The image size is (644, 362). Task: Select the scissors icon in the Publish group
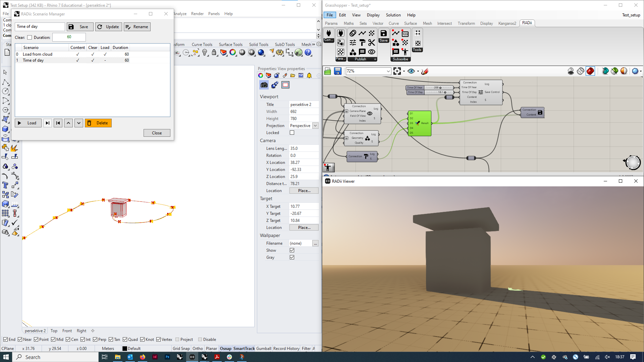372,43
